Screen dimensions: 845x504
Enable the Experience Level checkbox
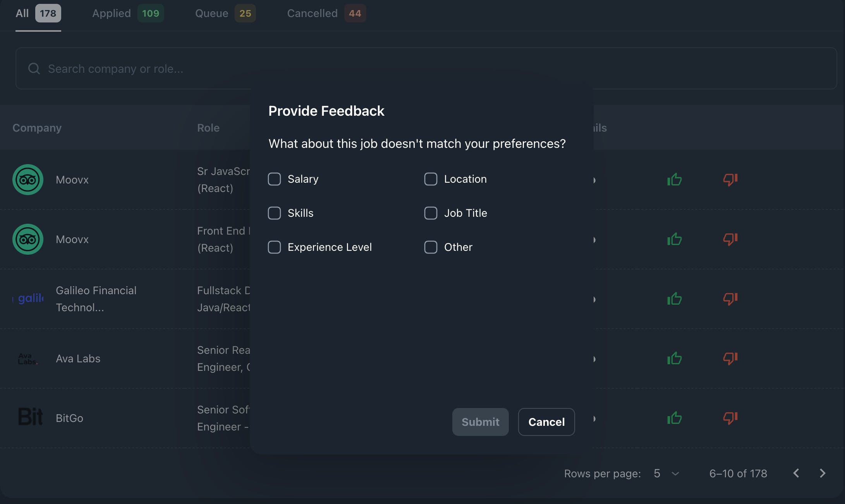pyautogui.click(x=274, y=247)
